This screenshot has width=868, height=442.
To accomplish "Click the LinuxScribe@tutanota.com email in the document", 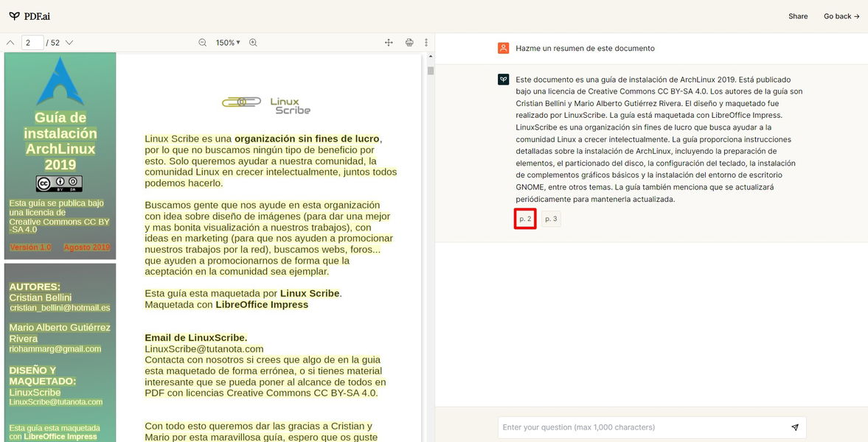I will coord(204,348).
